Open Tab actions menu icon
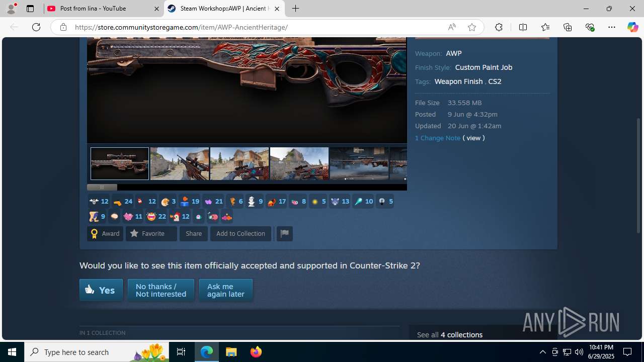This screenshot has width=644, height=362. [30, 9]
